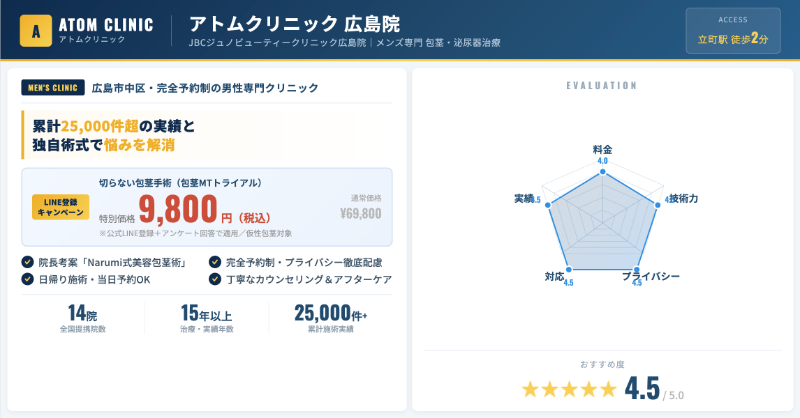Click the crossed-out ¥69,800 regular price
800x418 pixels.
point(360,213)
